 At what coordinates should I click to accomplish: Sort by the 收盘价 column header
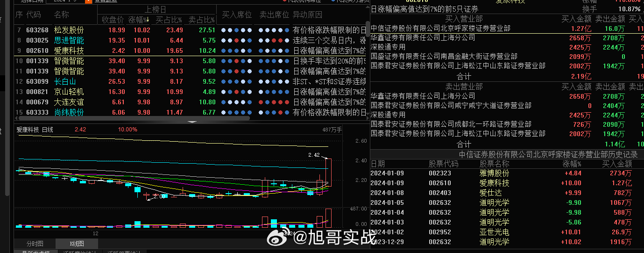113,20
